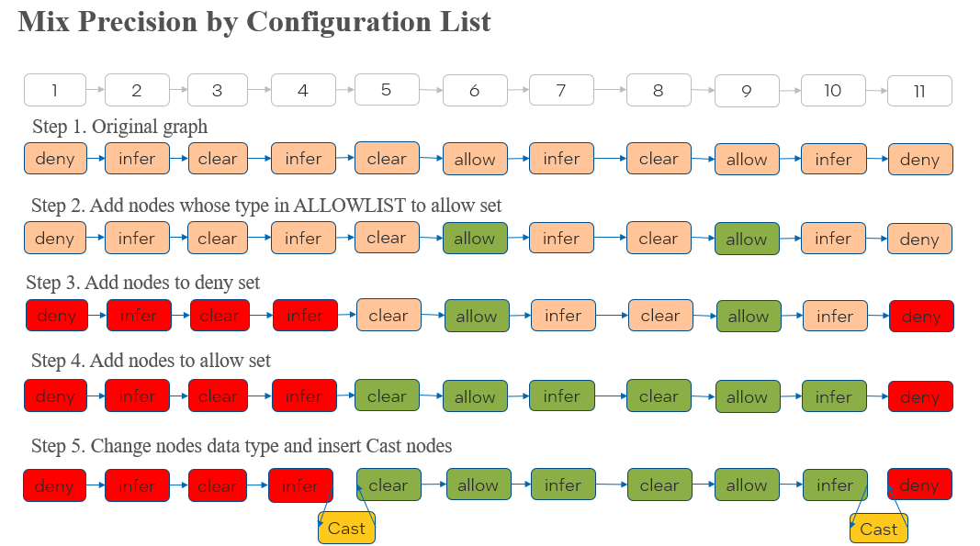Click the Step 2 ALLOWLIST description text
The width and height of the screenshot is (980, 546).
(266, 206)
